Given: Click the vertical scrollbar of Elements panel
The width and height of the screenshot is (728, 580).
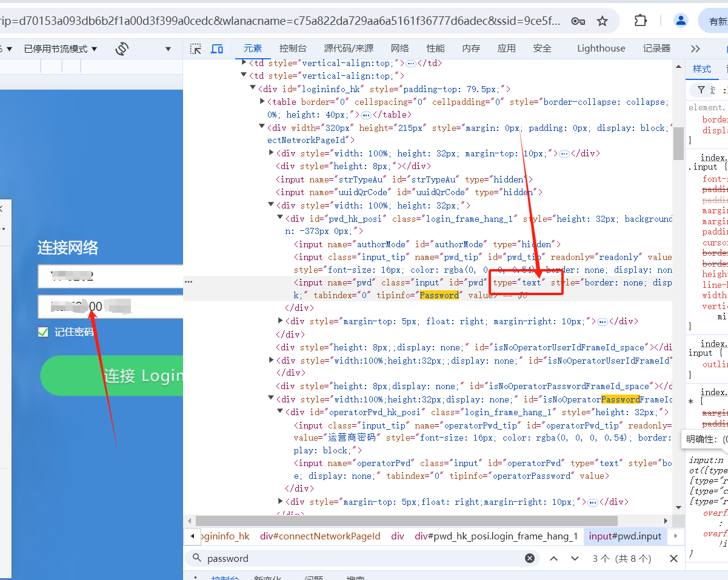Looking at the screenshot, I should click(679, 143).
